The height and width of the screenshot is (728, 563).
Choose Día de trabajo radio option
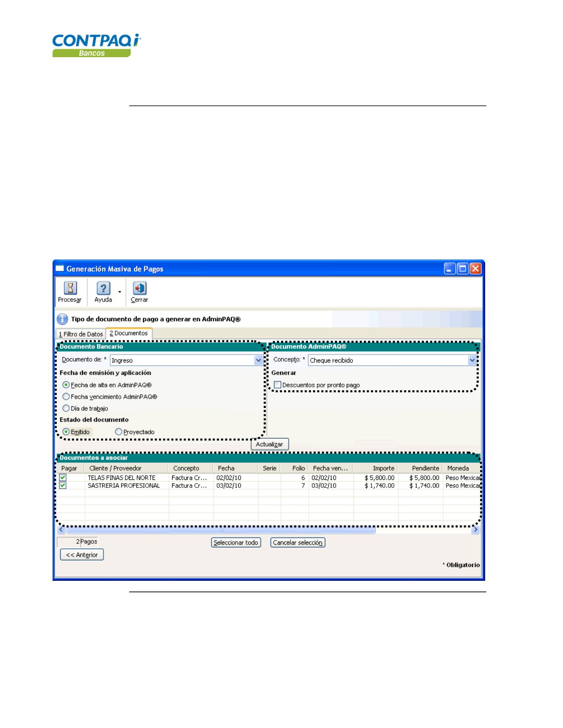[66, 408]
